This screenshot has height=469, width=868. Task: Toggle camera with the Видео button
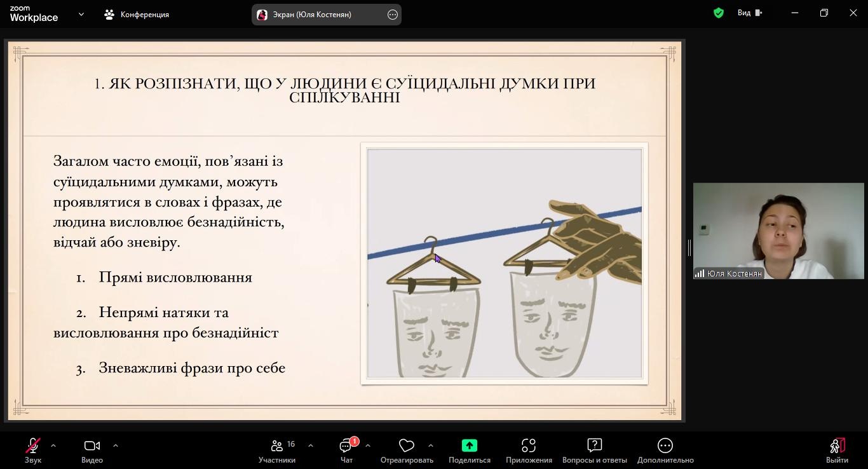click(x=92, y=450)
